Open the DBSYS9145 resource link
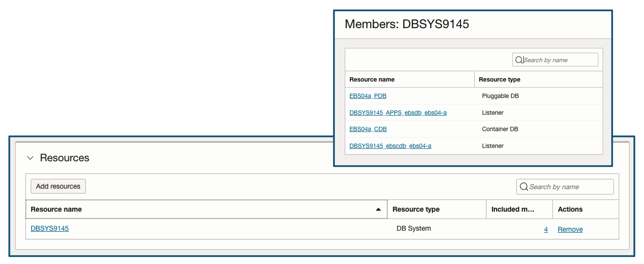The image size is (644, 264). point(50,228)
